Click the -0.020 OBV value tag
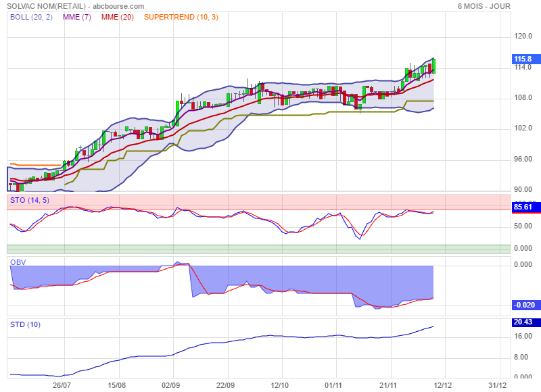 coord(526,305)
